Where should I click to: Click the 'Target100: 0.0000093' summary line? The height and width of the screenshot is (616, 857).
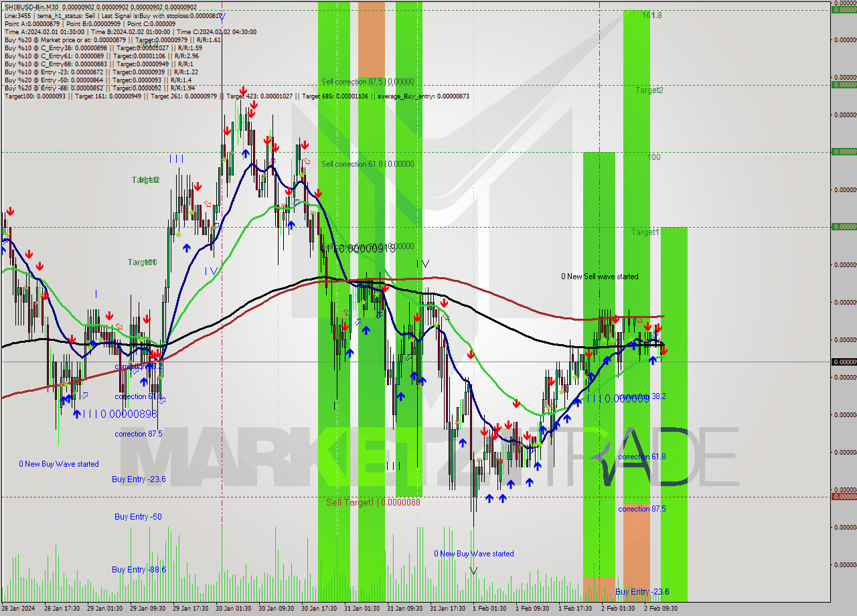click(x=237, y=96)
